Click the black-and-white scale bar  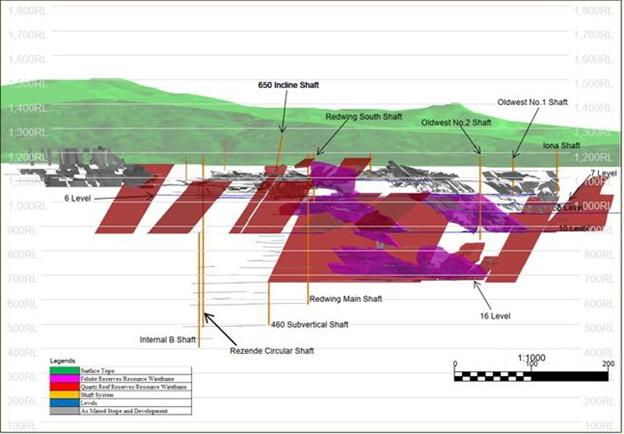531,376
